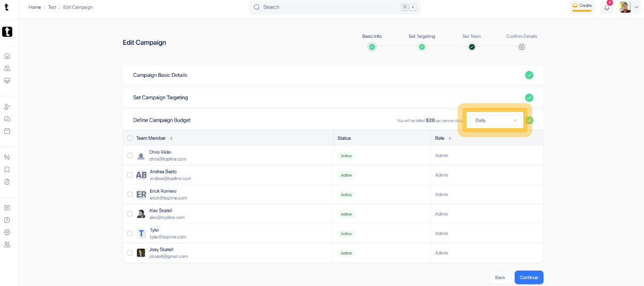Click Alex Skatell's avatar photo
The width and height of the screenshot is (644, 286).
point(141,214)
